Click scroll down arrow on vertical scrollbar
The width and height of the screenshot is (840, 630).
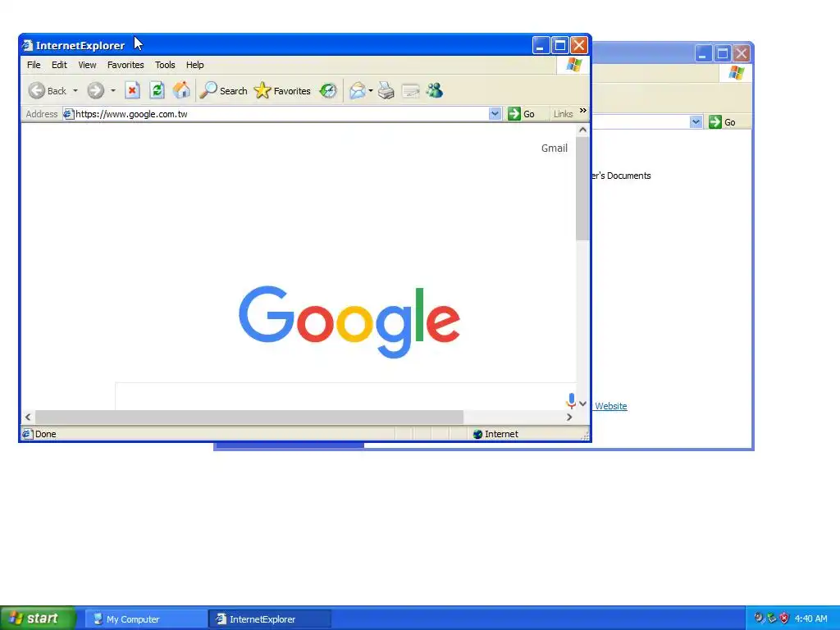(583, 404)
